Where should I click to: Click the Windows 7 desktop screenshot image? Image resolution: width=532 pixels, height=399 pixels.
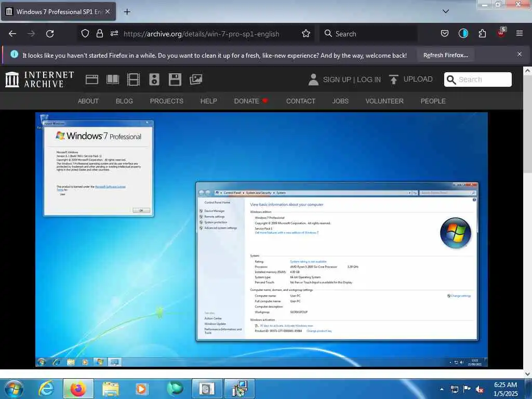click(x=262, y=240)
